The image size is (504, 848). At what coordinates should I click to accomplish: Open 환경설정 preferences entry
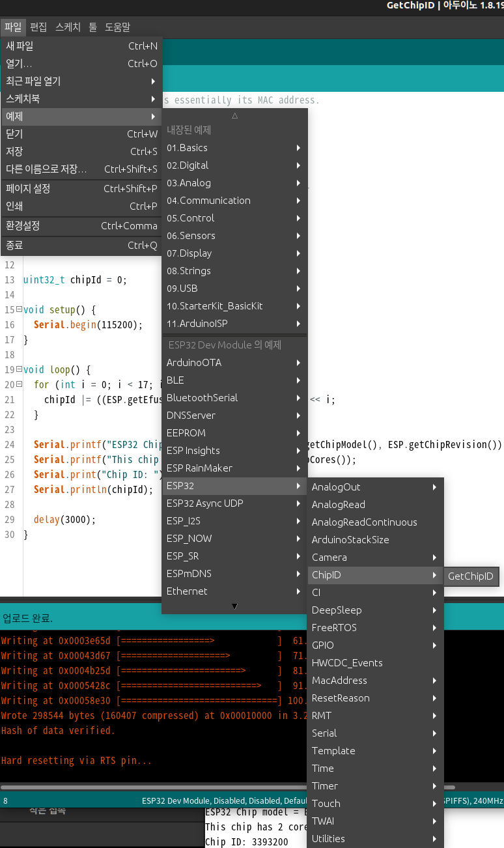[81, 226]
